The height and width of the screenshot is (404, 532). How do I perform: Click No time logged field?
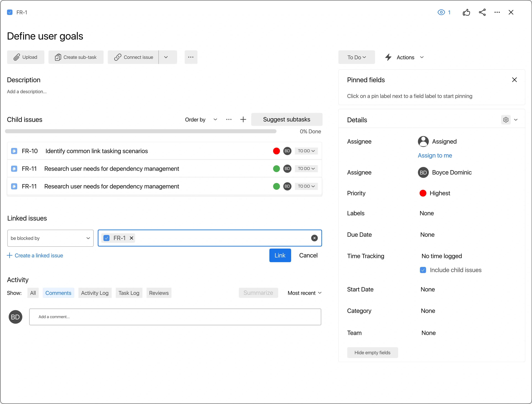[x=442, y=256]
